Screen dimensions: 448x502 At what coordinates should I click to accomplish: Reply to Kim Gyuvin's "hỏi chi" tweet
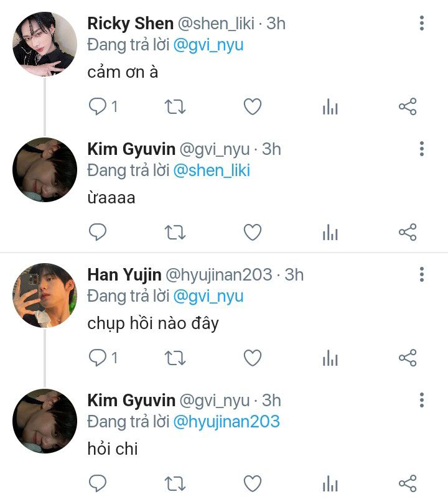coord(98,483)
